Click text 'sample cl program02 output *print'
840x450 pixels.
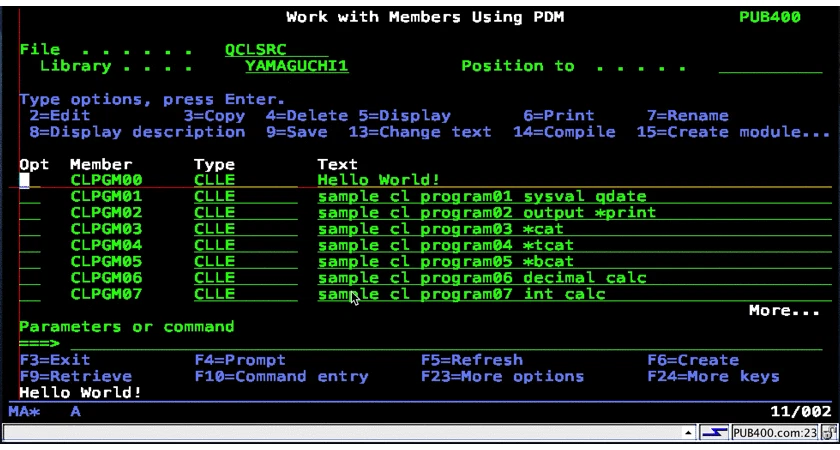[487, 213]
